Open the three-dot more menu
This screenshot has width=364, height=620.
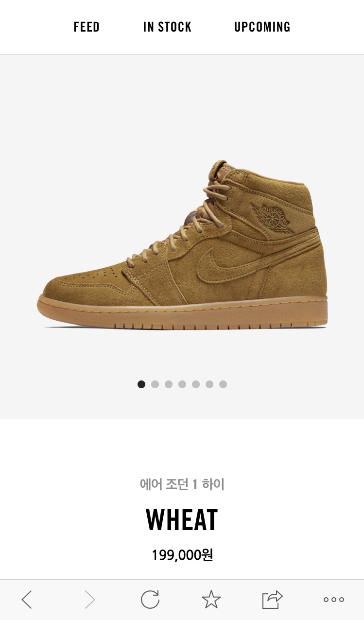(x=334, y=600)
